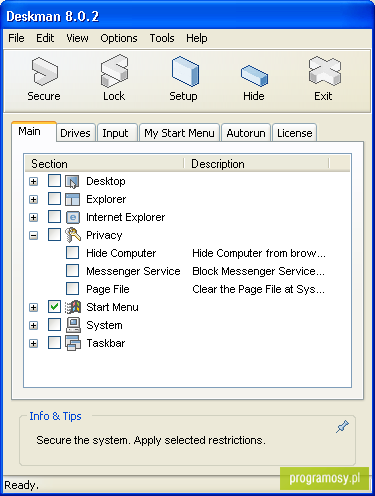Select the Desktop row label
Screen dimensions: 375x496
(x=106, y=181)
